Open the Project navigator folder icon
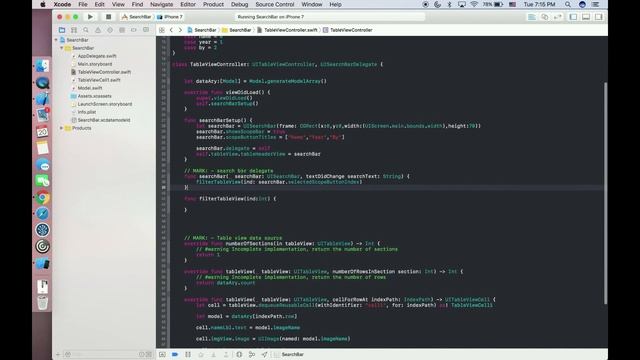This screenshot has width=640, height=360. (62, 30)
